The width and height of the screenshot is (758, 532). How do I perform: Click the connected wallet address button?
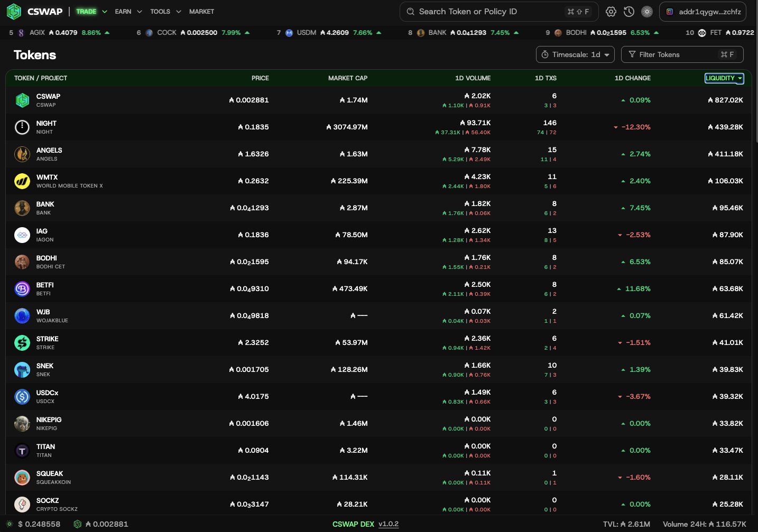click(702, 12)
